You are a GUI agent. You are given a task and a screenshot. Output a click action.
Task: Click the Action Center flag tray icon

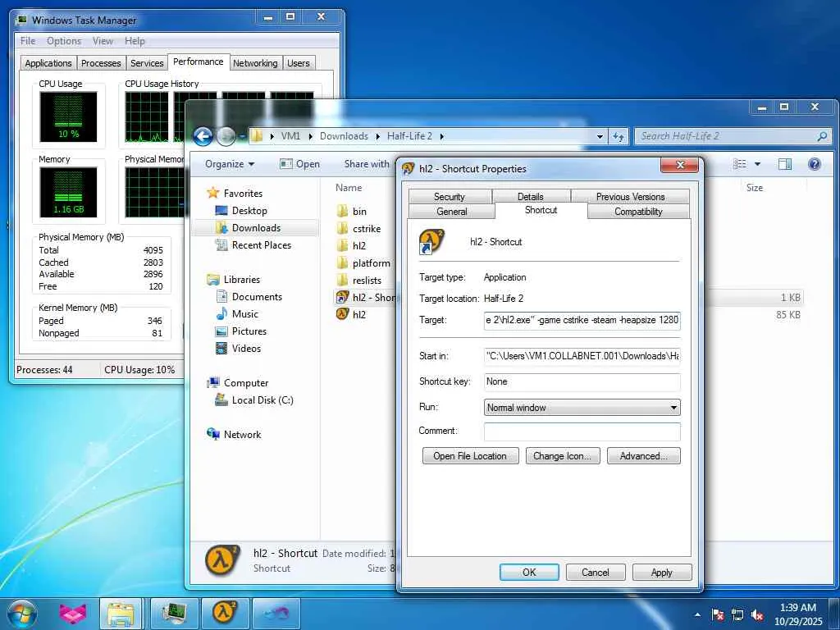pos(717,614)
